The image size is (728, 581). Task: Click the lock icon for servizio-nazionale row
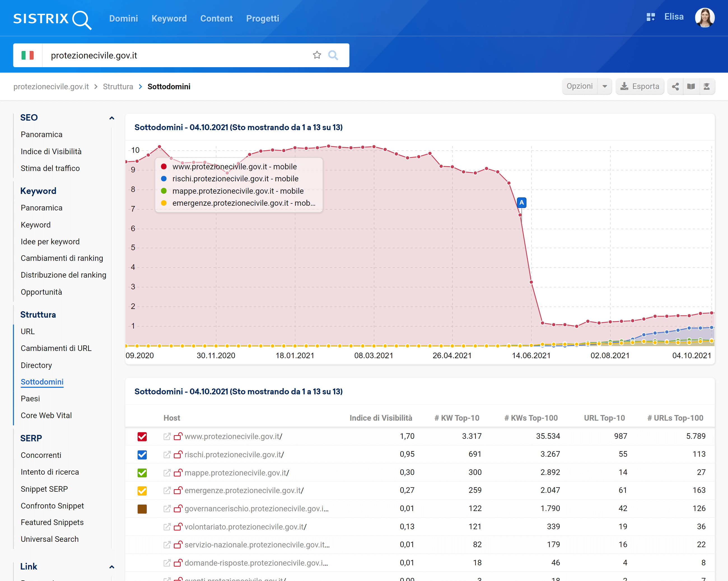[x=178, y=545]
